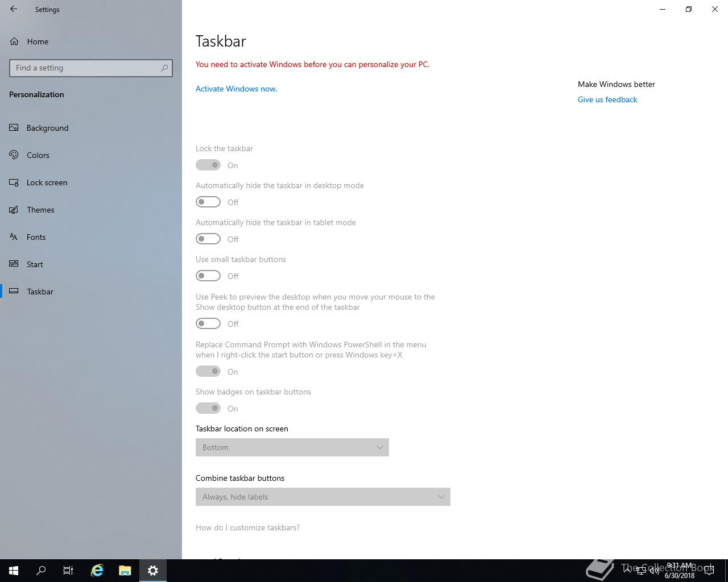Click the Taskbar icon in sidebar

click(14, 292)
